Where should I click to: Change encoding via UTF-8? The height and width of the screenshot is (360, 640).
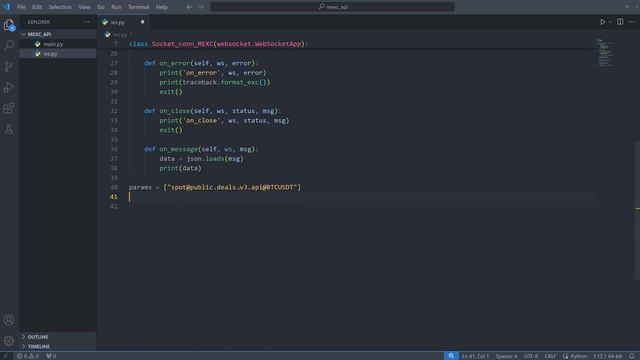pyautogui.click(x=531, y=356)
